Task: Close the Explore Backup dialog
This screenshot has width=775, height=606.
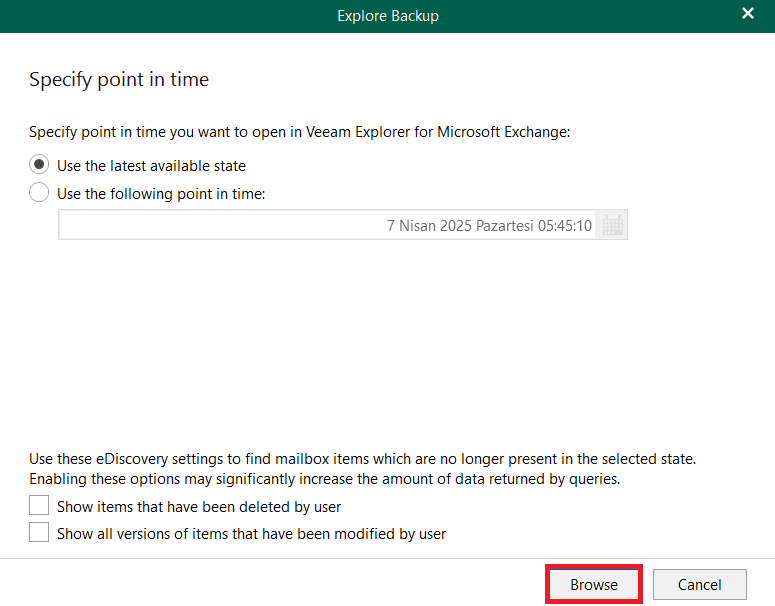Action: tap(748, 13)
